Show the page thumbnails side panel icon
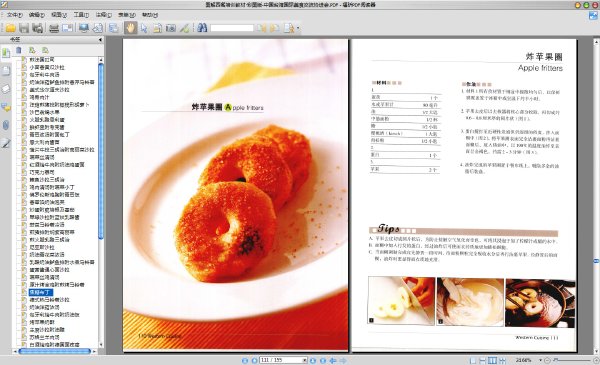Image resolution: width=600 pixels, height=365 pixels. pyautogui.click(x=6, y=71)
